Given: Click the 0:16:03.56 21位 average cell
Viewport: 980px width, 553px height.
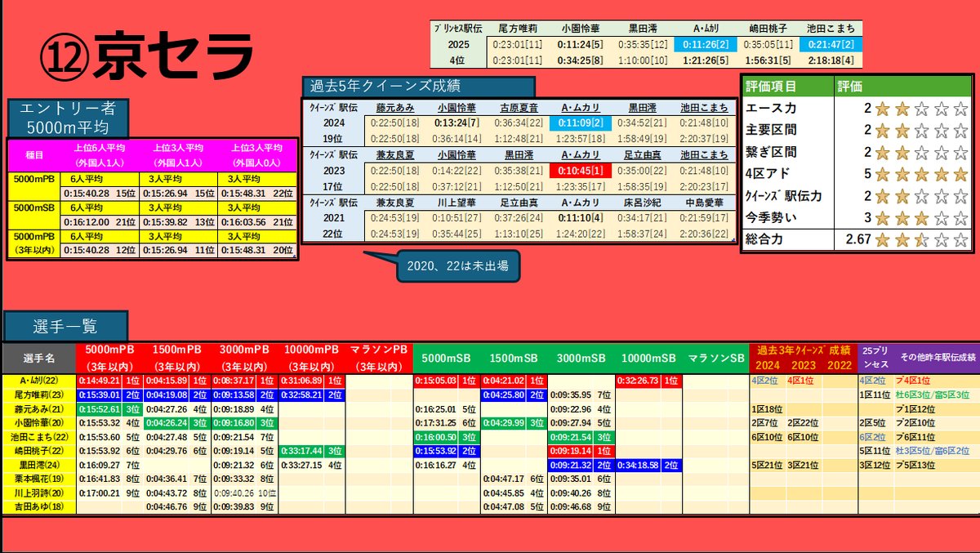Looking at the screenshot, I should point(257,221).
